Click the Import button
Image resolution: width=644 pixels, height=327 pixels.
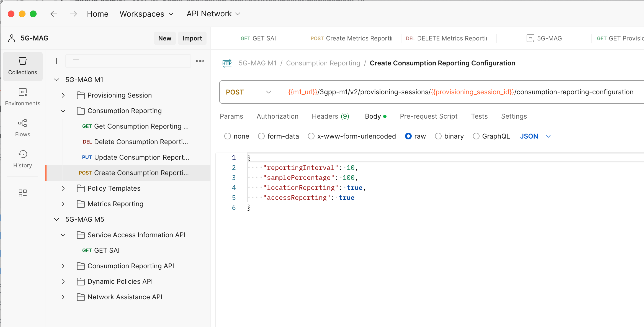pyautogui.click(x=192, y=38)
